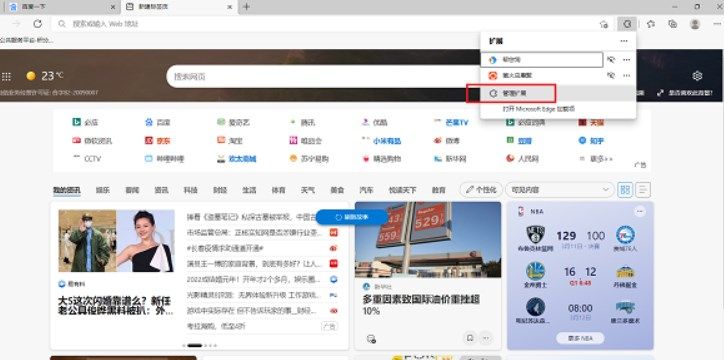Toggle toolbar visibility for first extension

611,60
